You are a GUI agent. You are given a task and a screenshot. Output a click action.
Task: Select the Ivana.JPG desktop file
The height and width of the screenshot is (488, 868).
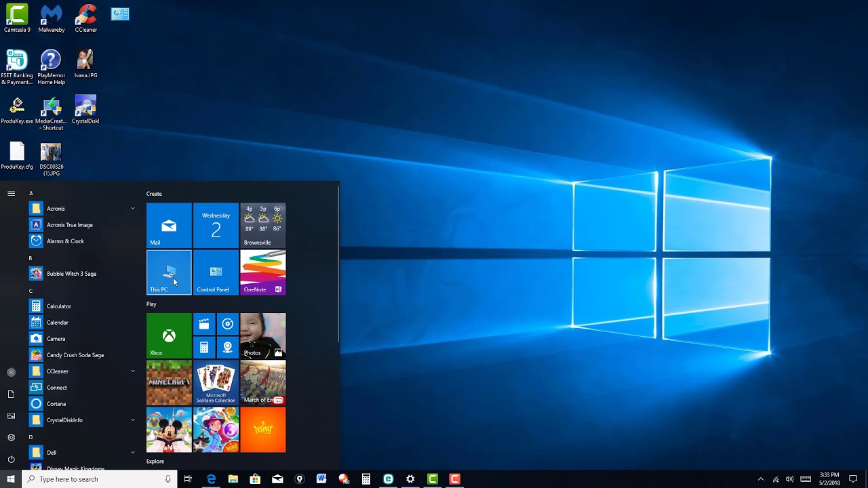(x=85, y=64)
